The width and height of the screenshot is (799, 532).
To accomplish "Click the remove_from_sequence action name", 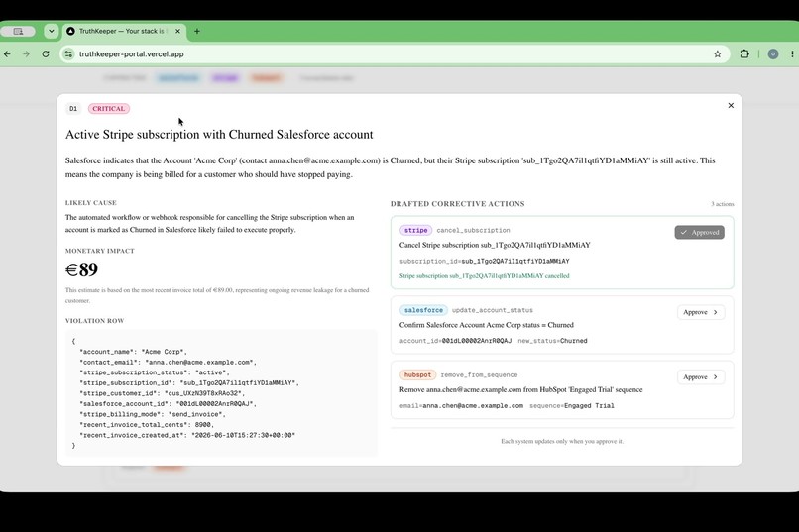I will [x=479, y=375].
